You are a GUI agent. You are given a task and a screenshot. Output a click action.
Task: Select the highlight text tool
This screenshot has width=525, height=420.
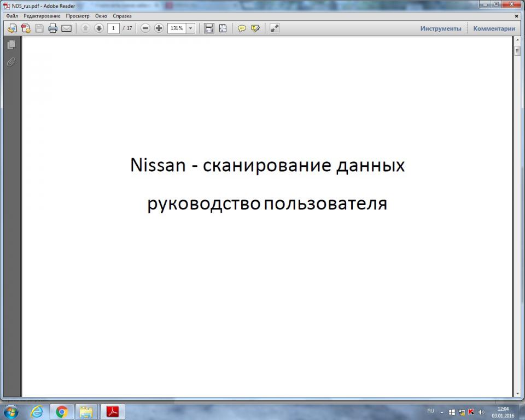[255, 28]
